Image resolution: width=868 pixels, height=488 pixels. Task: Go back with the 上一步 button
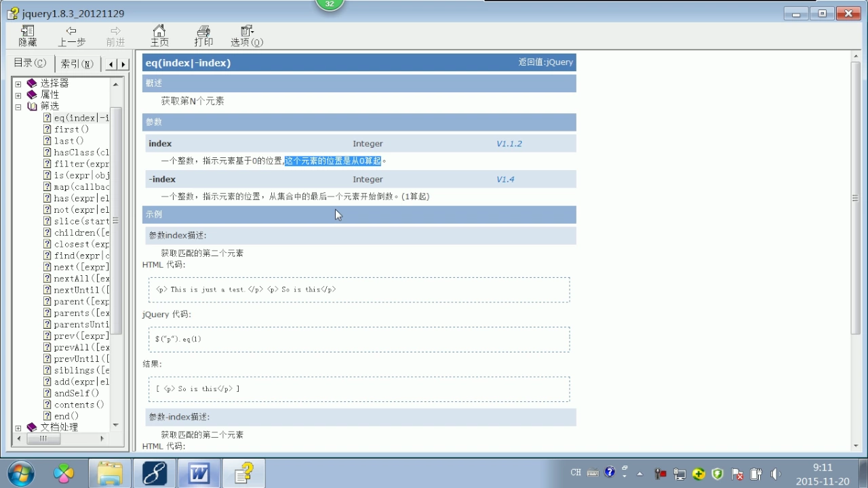(71, 36)
